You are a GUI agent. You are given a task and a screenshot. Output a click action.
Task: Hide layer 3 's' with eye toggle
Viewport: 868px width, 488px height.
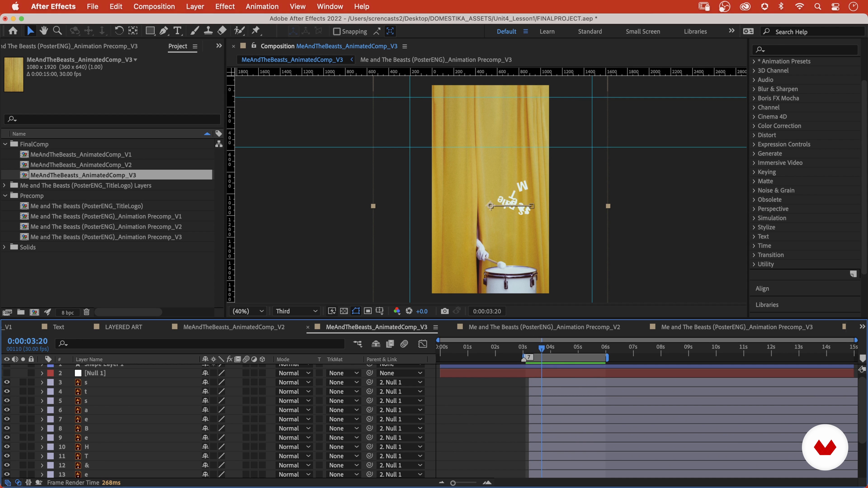pos(7,382)
